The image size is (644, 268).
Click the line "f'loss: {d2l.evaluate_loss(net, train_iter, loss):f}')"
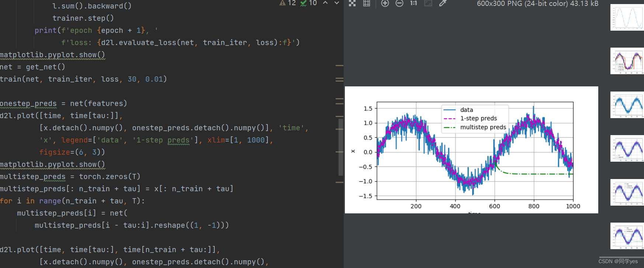pos(180,42)
